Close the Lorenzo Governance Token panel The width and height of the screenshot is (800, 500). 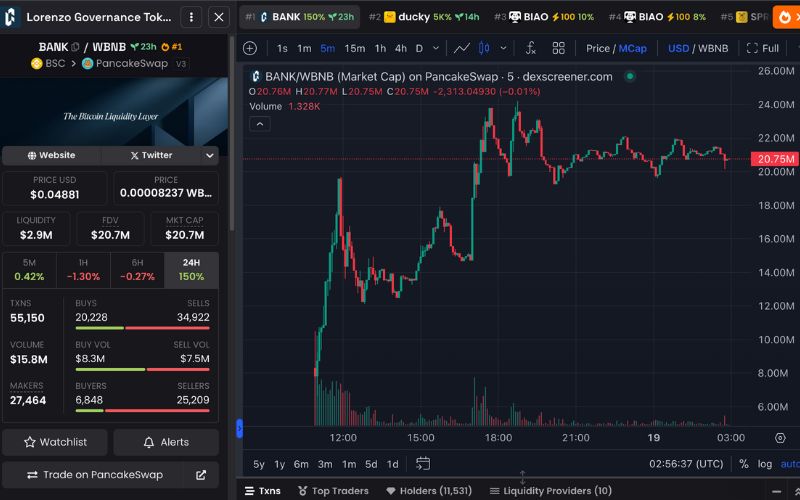click(x=219, y=17)
